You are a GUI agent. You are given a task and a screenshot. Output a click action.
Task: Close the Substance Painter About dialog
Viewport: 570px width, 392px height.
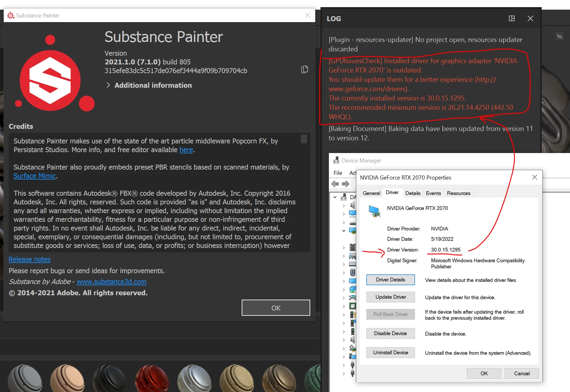tap(307, 15)
